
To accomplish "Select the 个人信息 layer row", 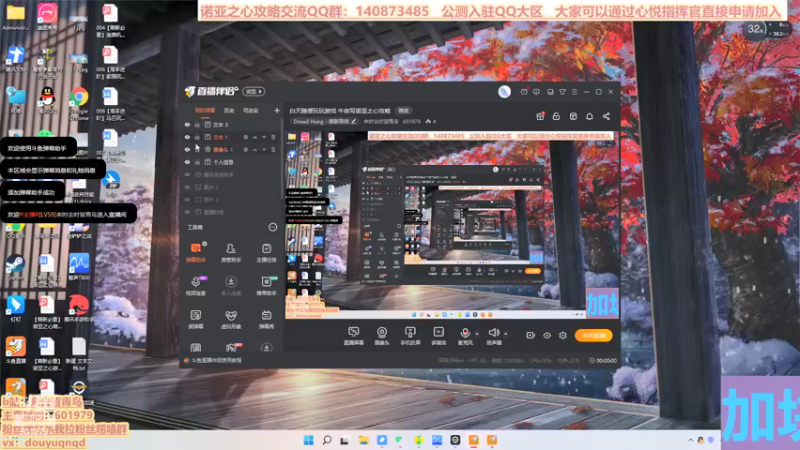I will [x=231, y=162].
